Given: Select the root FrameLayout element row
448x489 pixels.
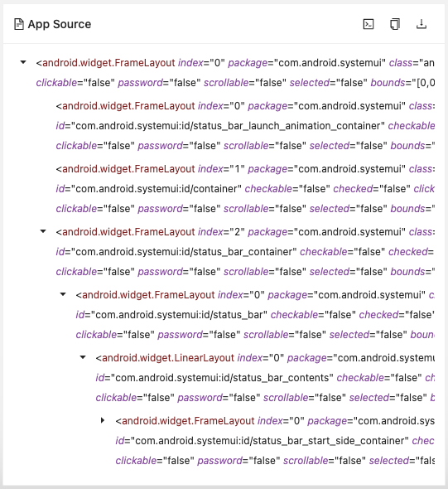Looking at the screenshot, I should point(235,73).
